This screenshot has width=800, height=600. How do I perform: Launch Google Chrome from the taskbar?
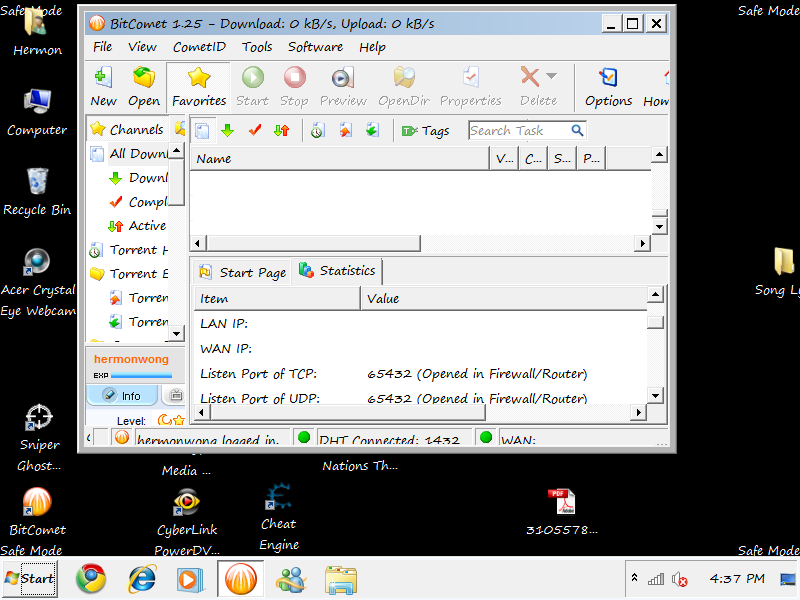click(x=91, y=578)
